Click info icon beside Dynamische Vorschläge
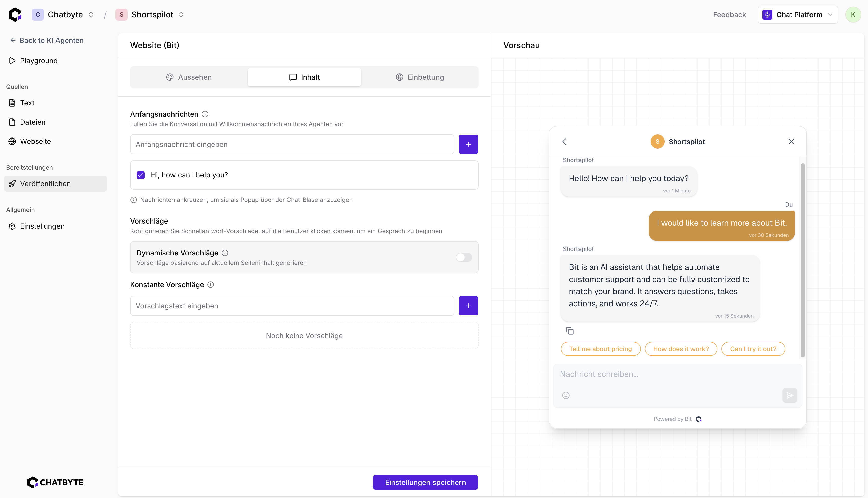Screen dimensions: 868x498 [225, 253]
